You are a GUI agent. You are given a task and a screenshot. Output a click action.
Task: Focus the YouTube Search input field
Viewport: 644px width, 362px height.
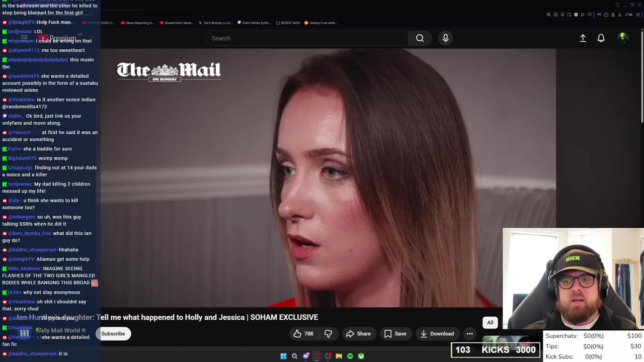pos(307,38)
